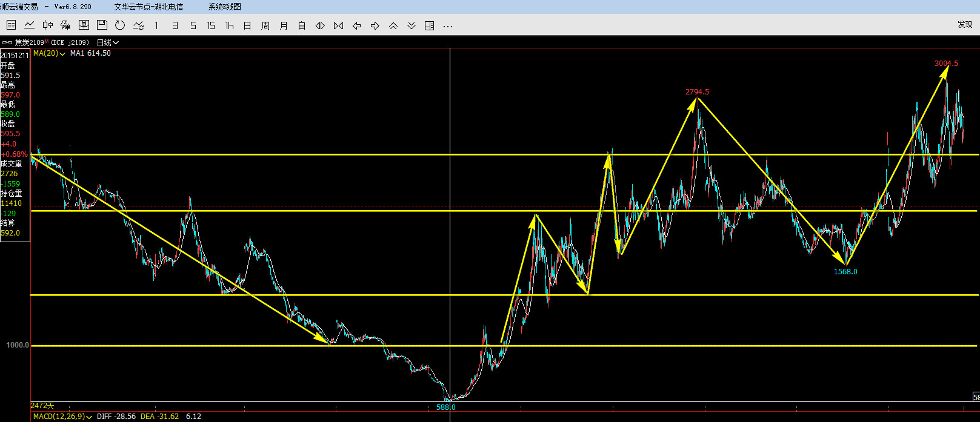This screenshot has height=422, width=980.
Task: Click the compress chart horizontally icon
Action: click(x=338, y=25)
